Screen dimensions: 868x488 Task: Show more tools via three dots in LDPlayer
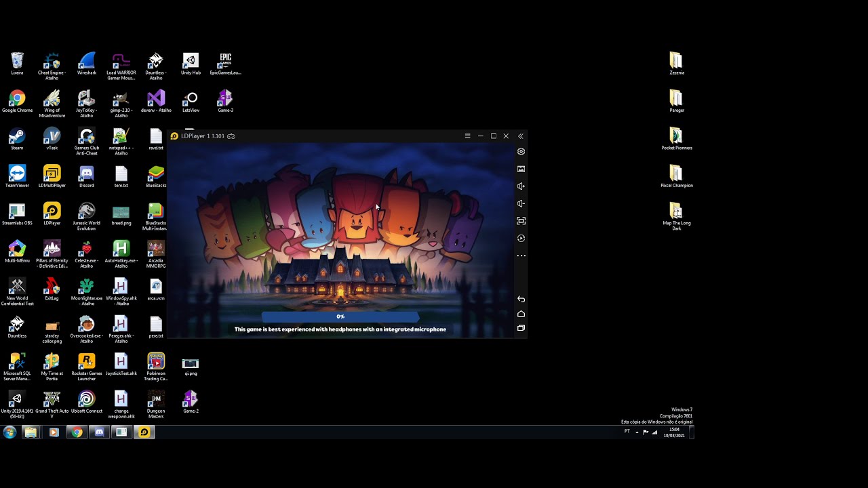[521, 256]
